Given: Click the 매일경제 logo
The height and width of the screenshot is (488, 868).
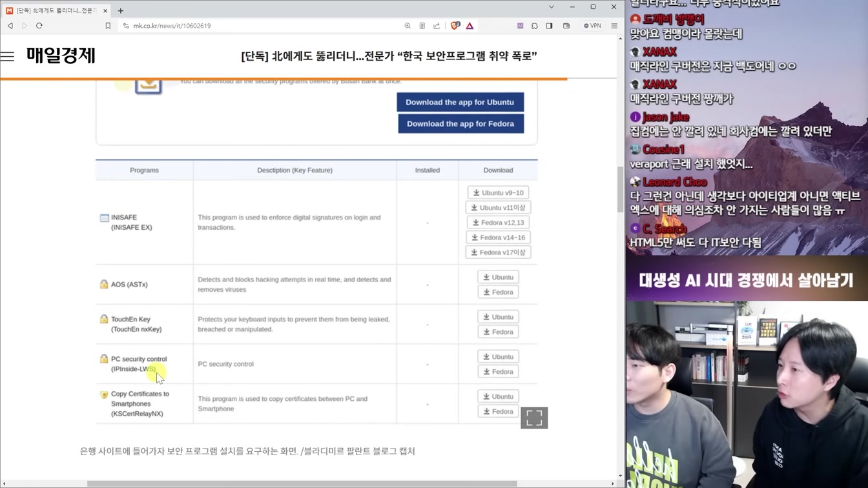Looking at the screenshot, I should [x=61, y=56].
